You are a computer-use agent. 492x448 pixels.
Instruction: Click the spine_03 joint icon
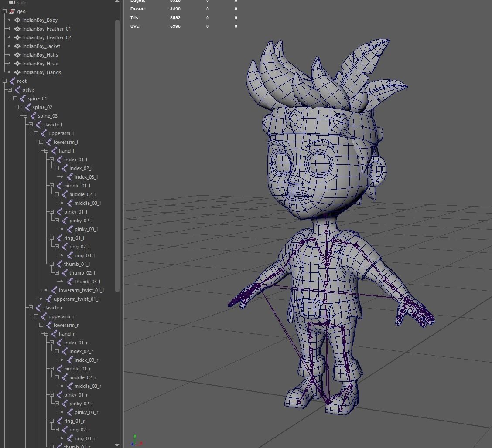33,116
